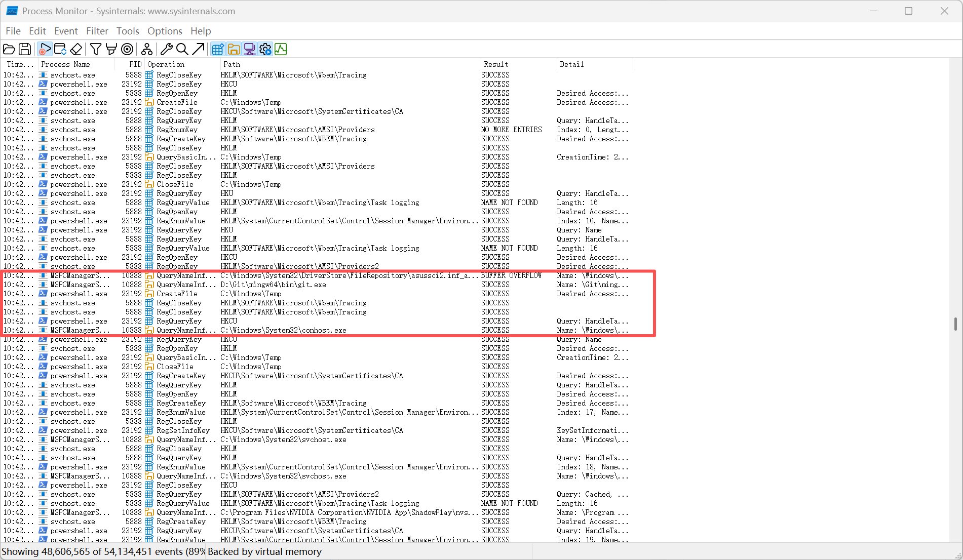Click the Process Name column header
Image resolution: width=963 pixels, height=560 pixels.
point(76,64)
